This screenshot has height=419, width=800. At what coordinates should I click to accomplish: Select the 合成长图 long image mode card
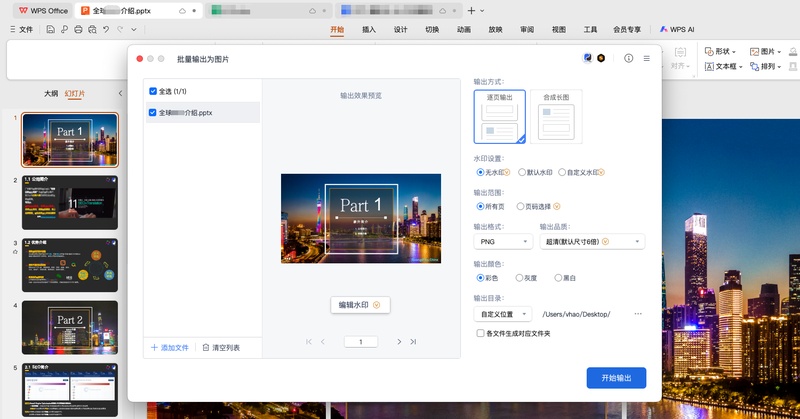click(x=556, y=117)
